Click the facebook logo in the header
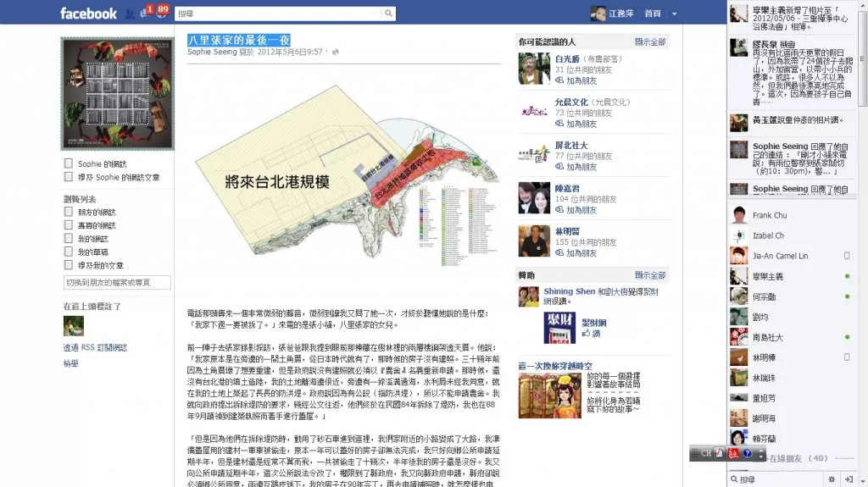Image resolution: width=868 pixels, height=487 pixels. coord(88,14)
